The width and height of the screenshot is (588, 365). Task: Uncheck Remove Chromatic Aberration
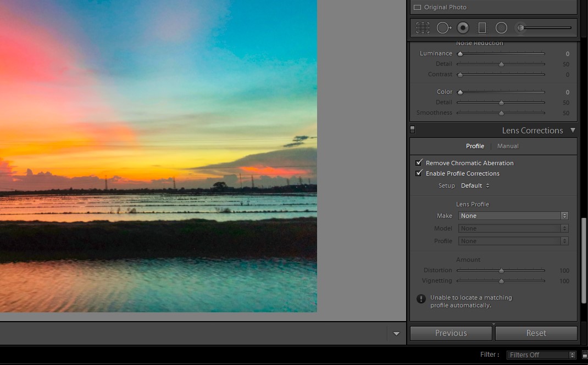click(419, 163)
